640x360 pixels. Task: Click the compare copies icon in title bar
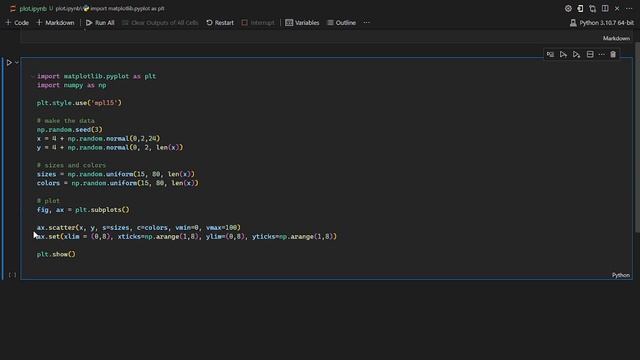coord(592,8)
